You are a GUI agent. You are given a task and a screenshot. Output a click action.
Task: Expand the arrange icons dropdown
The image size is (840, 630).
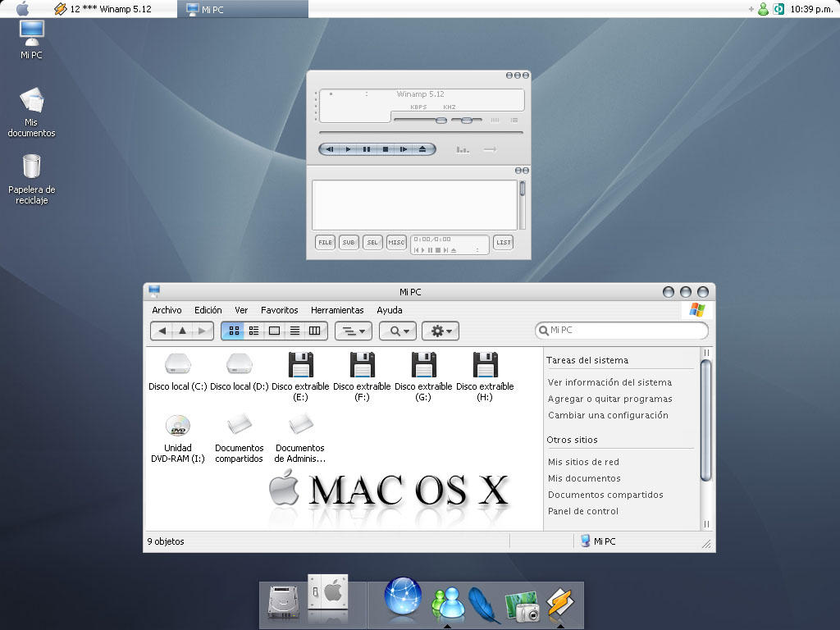354,331
